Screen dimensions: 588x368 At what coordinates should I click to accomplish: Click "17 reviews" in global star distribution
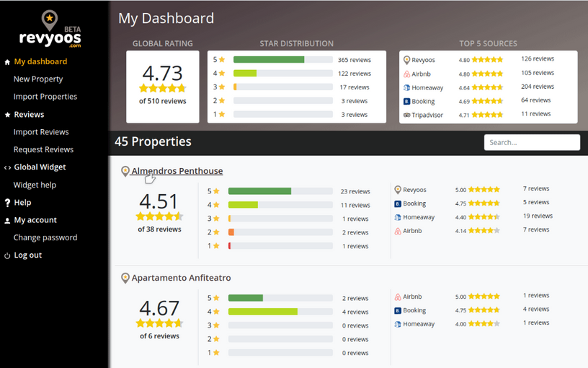(x=355, y=87)
